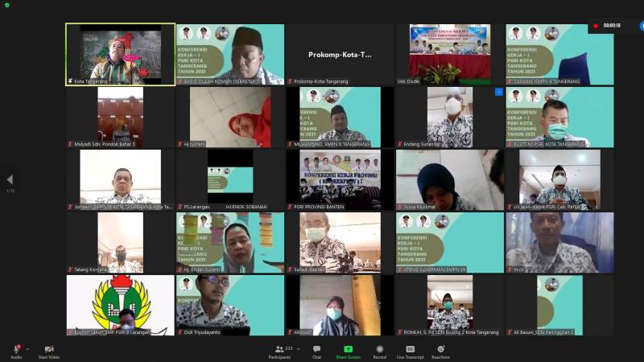This screenshot has height=362, width=644.
Task: Expand the Participants options caret
Action: (x=299, y=348)
